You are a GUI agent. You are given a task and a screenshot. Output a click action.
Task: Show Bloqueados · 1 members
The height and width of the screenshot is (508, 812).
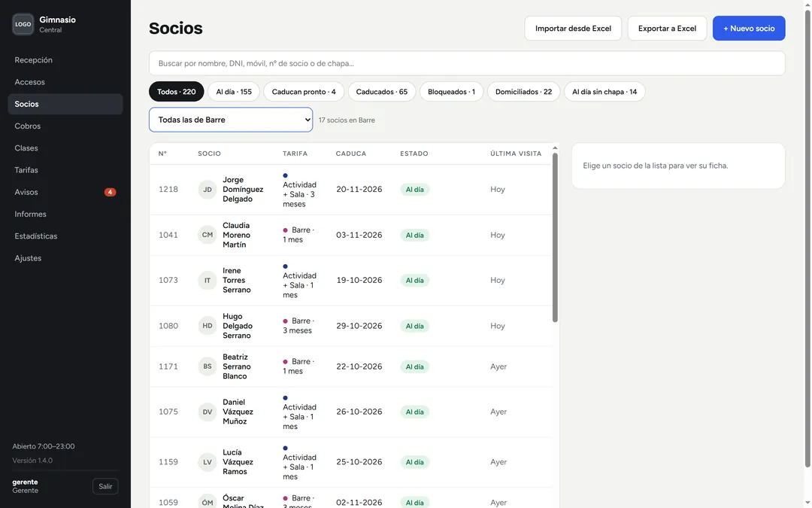click(x=451, y=92)
